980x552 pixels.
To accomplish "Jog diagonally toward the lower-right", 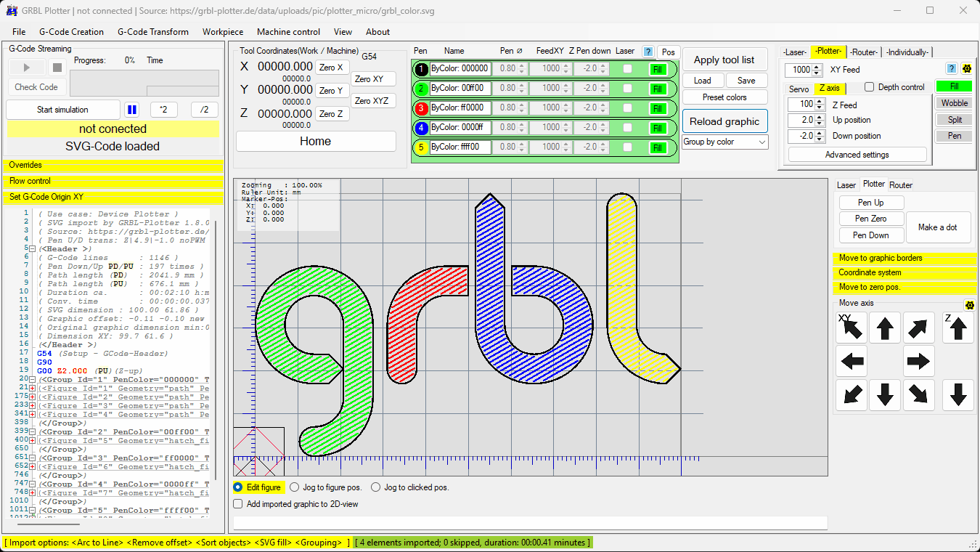I will 918,395.
